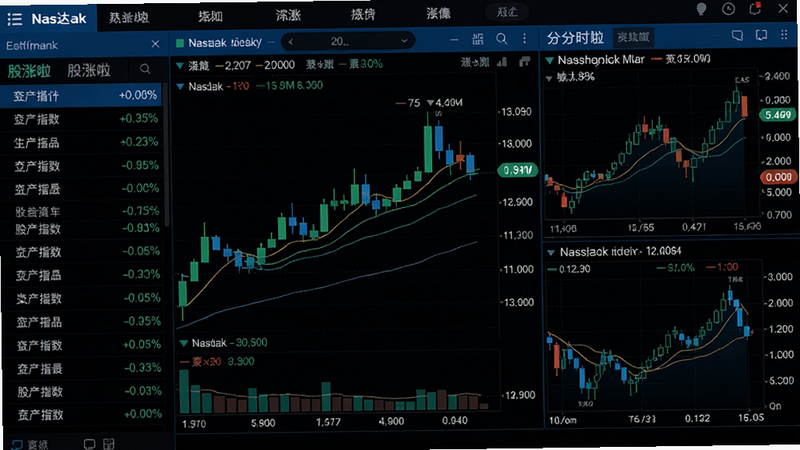Click the left arrow in the date selector
This screenshot has height=450, width=800.
coord(291,41)
